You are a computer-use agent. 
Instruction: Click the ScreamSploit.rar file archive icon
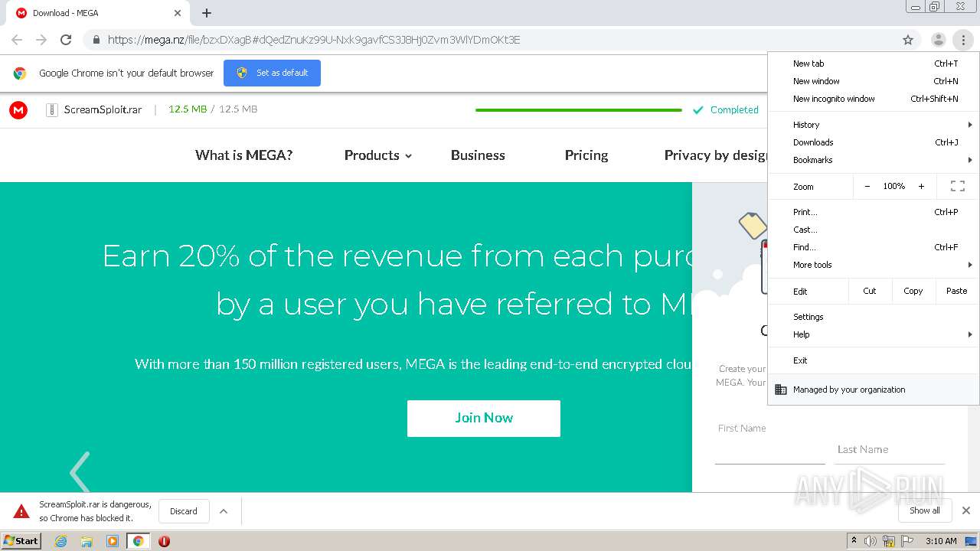point(52,109)
